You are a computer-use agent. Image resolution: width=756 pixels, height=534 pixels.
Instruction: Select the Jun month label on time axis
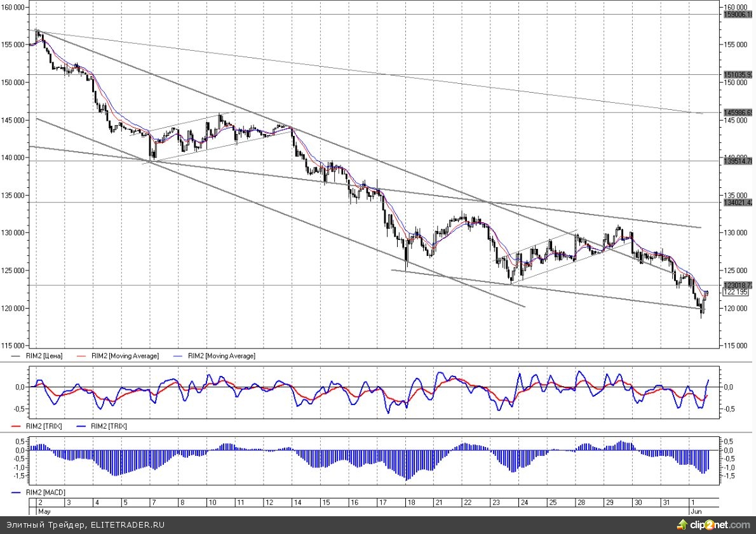pyautogui.click(x=695, y=511)
